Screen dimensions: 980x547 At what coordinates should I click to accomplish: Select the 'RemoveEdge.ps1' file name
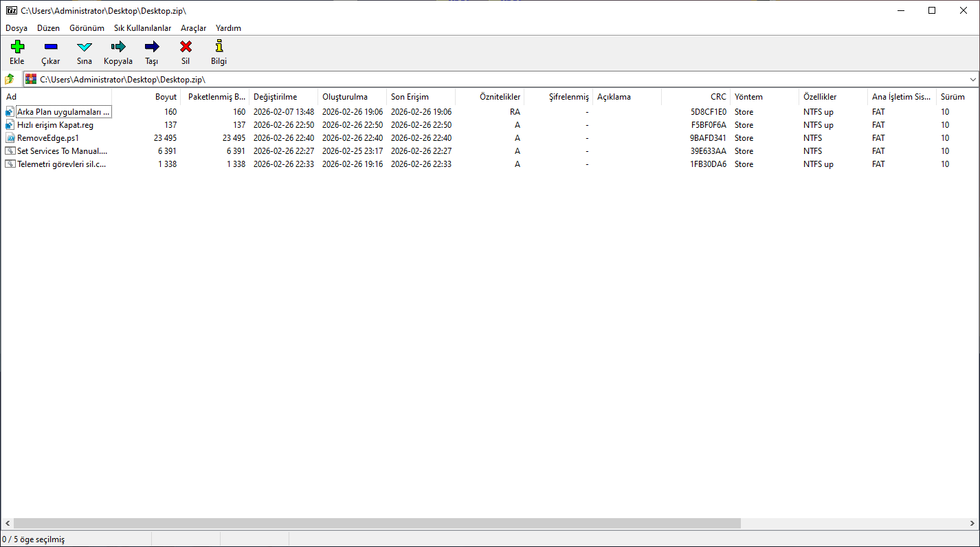point(48,138)
